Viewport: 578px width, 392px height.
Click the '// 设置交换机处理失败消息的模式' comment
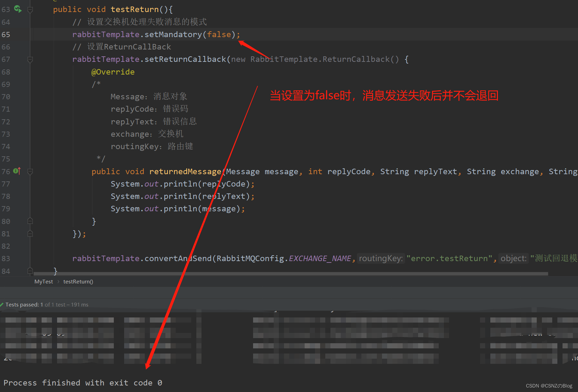point(140,22)
